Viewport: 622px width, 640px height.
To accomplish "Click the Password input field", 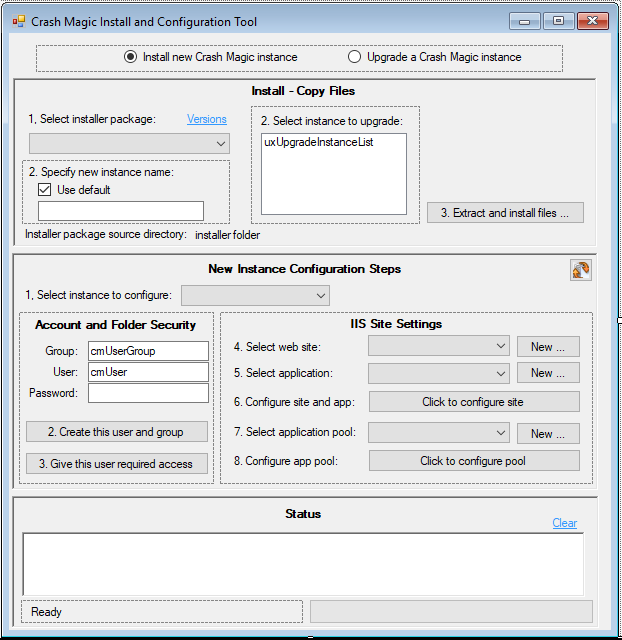I will pyautogui.click(x=148, y=393).
